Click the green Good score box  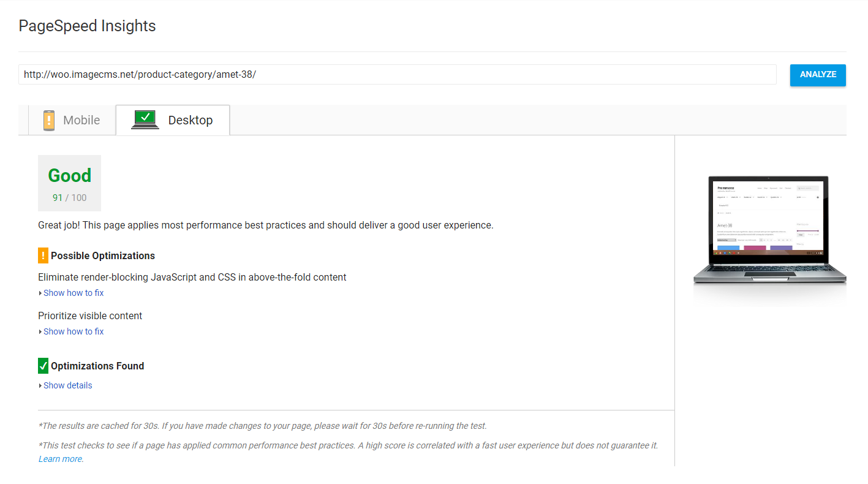tap(69, 183)
